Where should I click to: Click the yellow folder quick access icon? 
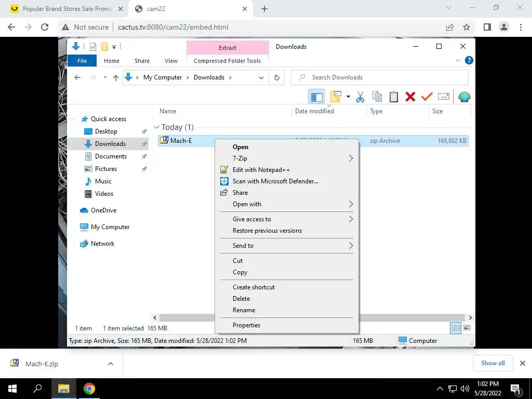pyautogui.click(x=104, y=47)
